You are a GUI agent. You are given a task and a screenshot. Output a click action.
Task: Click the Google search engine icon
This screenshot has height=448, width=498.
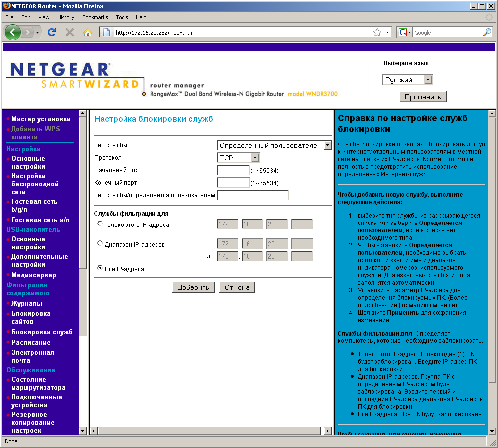tap(403, 32)
